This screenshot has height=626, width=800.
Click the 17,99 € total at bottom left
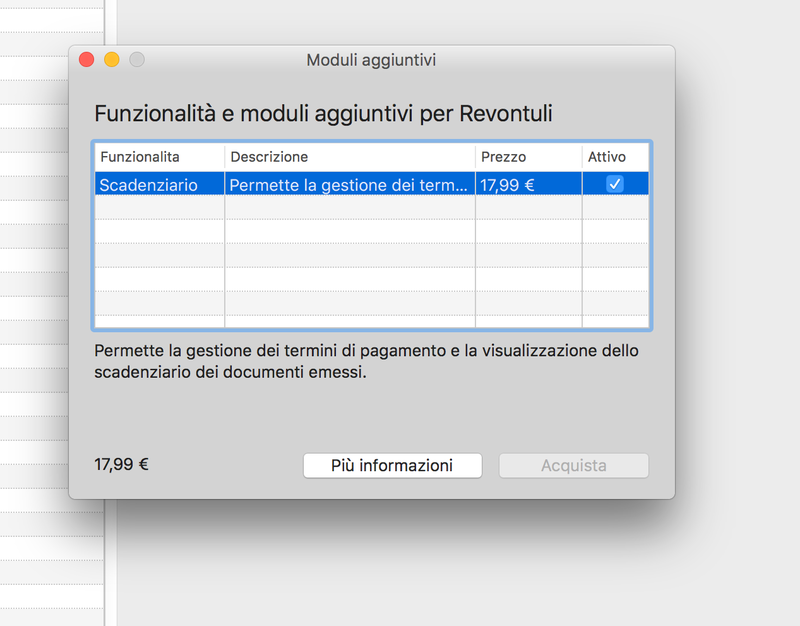[121, 464]
